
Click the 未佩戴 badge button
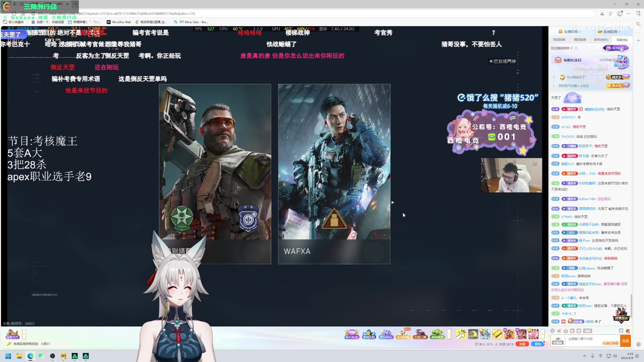point(557,341)
